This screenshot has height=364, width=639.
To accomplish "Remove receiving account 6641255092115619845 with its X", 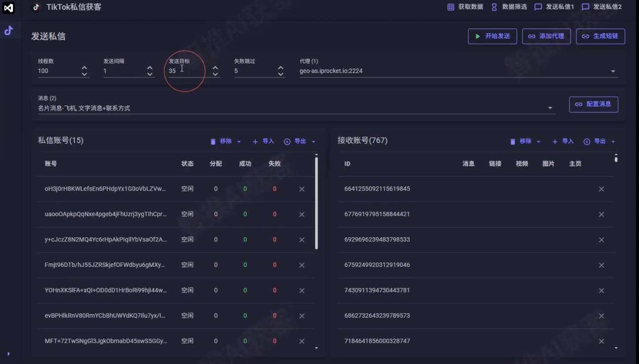I will (x=601, y=188).
